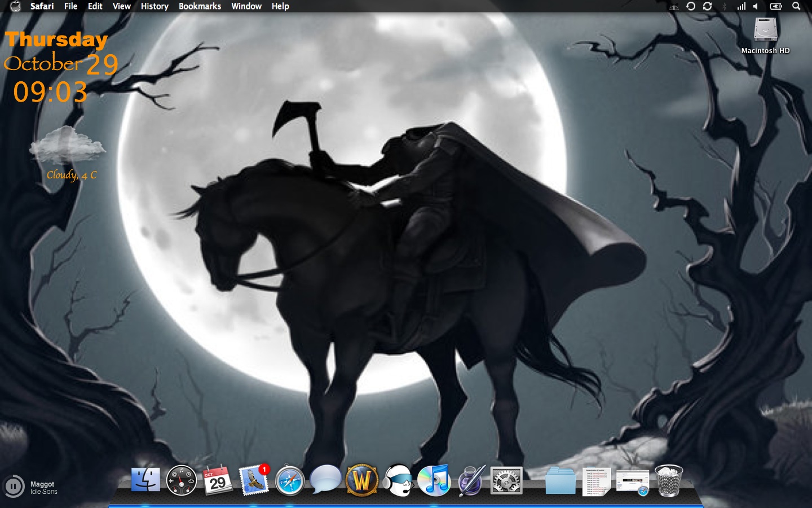Click the 'Maggot' song title
Image resolution: width=812 pixels, height=508 pixels.
pos(42,484)
